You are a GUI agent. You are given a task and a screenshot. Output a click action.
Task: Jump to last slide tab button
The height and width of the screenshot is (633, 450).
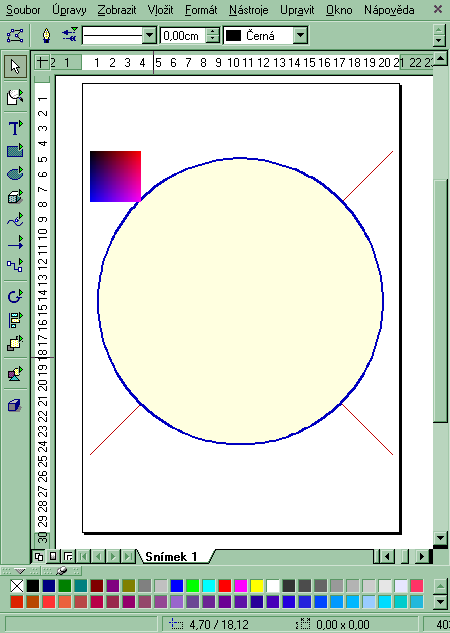pos(128,557)
